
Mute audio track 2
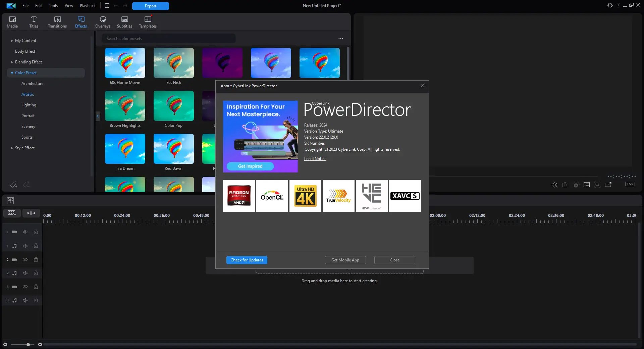(25, 273)
